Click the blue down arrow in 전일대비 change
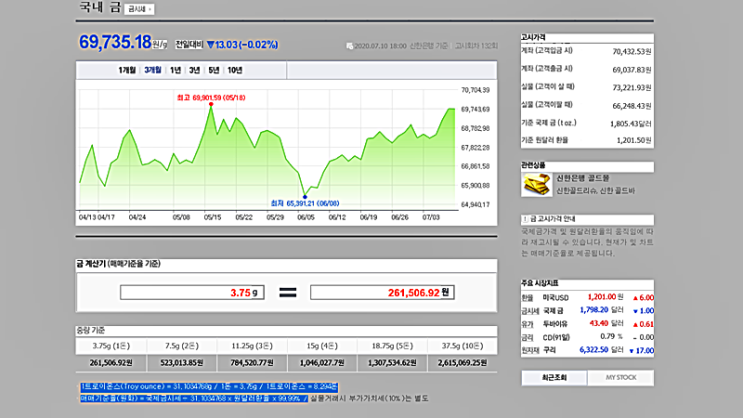This screenshot has height=418, width=743. pos(210,45)
